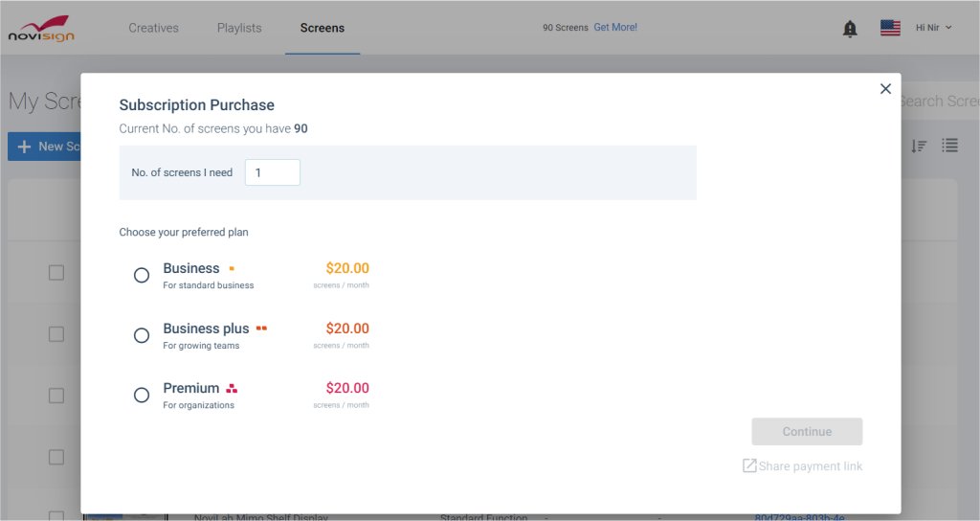
Task: Go to the Screens tab
Action: tap(322, 28)
